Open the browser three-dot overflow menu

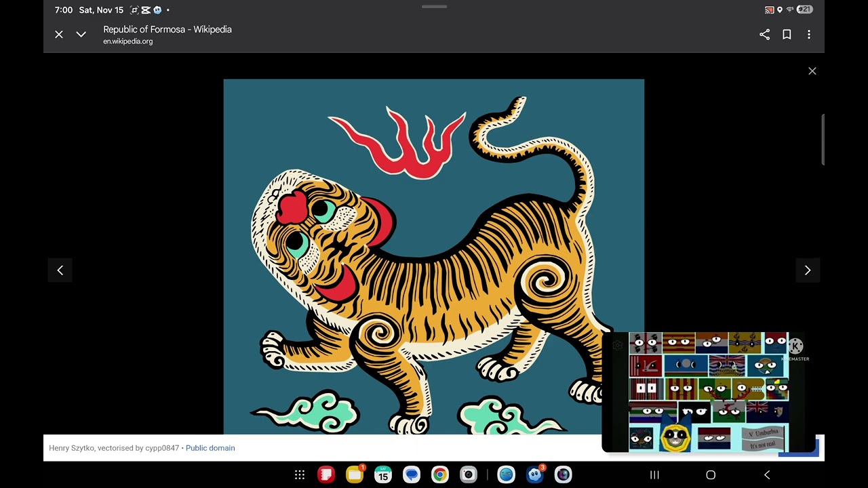click(809, 35)
